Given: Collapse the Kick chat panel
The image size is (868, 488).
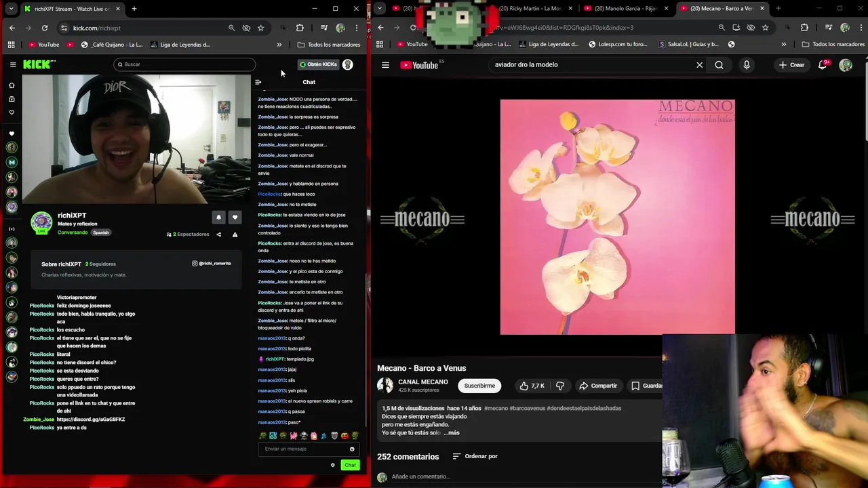Looking at the screenshot, I should point(258,82).
